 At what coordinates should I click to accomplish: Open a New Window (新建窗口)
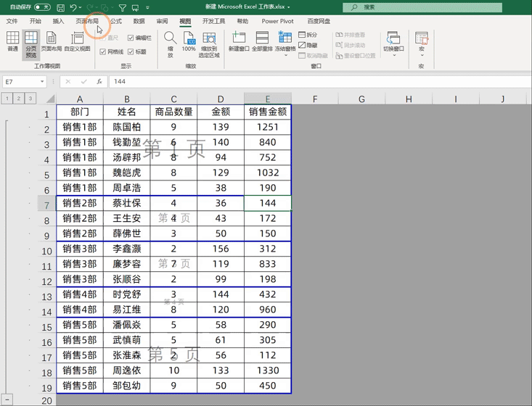(x=239, y=41)
